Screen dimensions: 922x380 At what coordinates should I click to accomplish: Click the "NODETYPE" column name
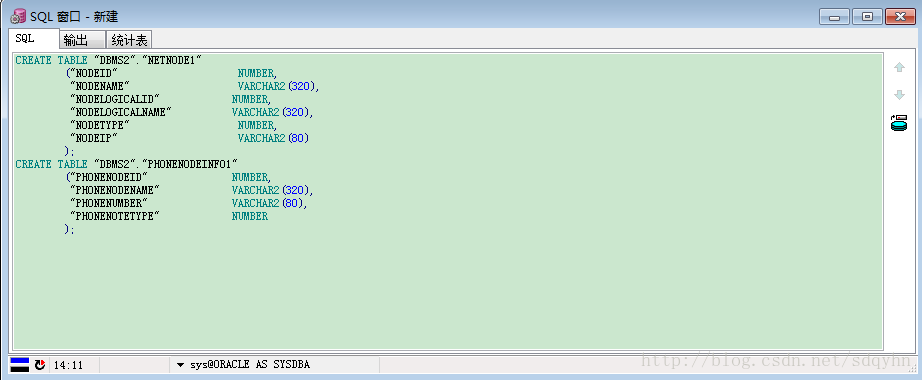(x=100, y=125)
